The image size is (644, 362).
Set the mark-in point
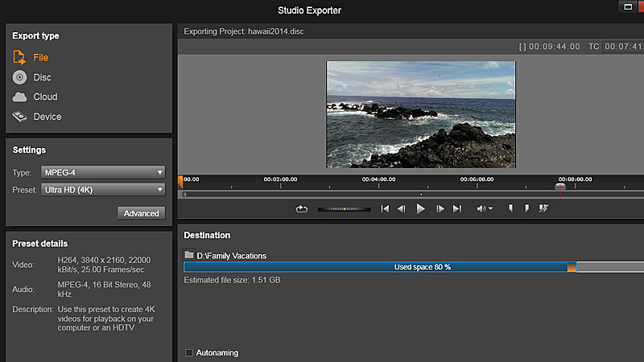pos(510,208)
